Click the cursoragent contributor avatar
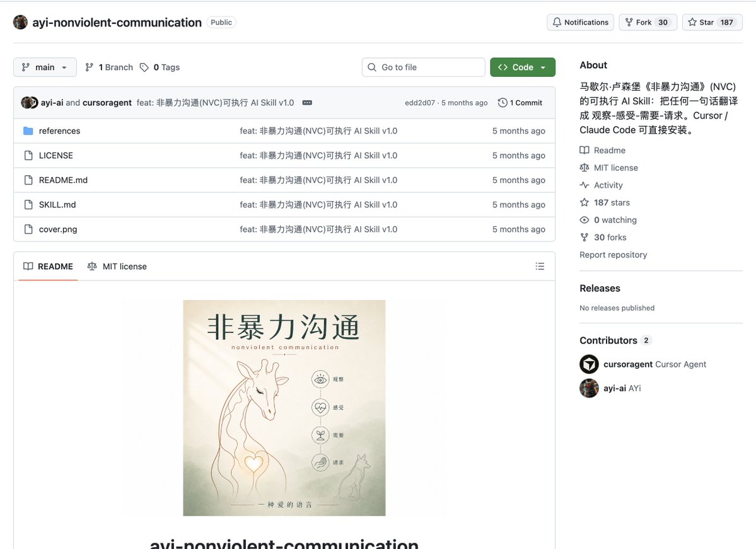This screenshot has height=549, width=756. (x=589, y=364)
